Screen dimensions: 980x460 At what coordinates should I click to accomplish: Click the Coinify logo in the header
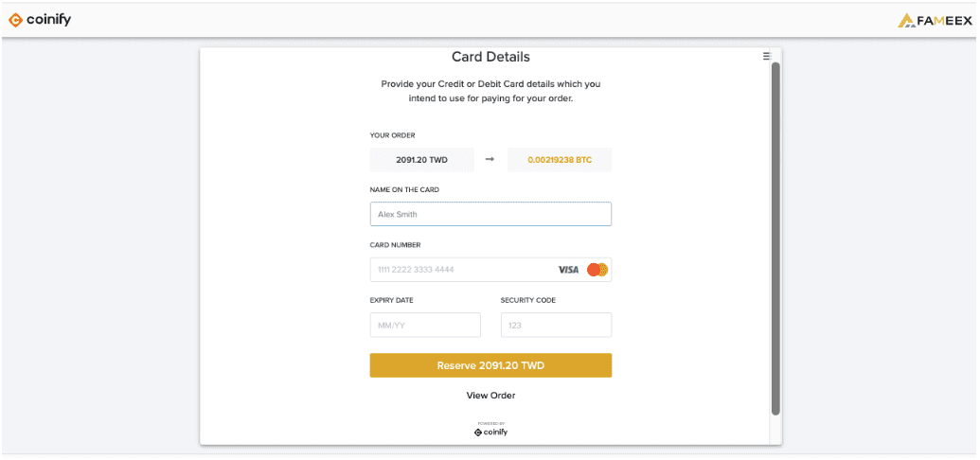40,20
